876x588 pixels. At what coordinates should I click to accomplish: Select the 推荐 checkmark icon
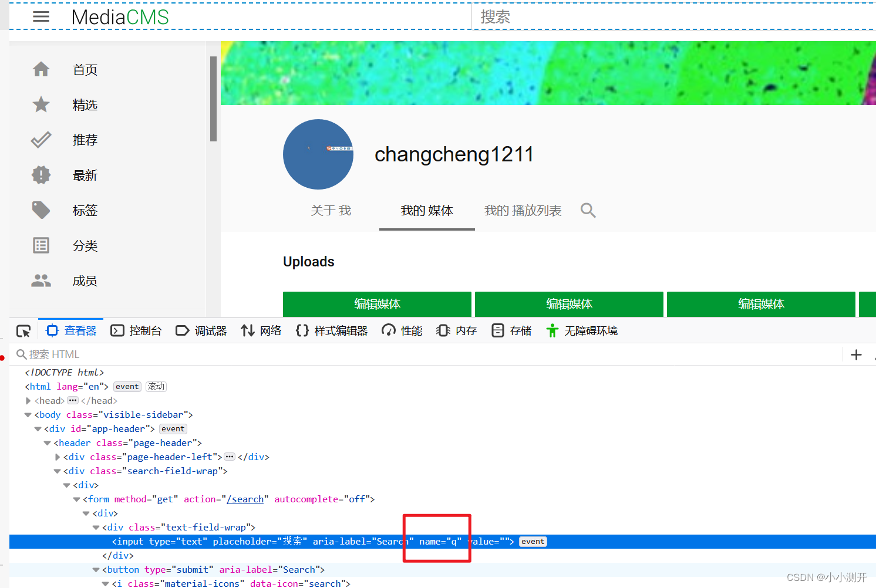tap(41, 140)
